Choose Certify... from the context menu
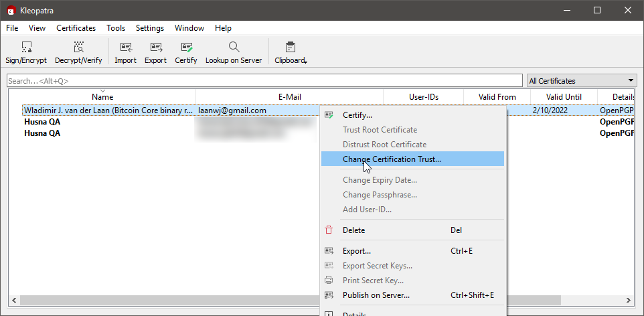Image resolution: width=644 pixels, height=316 pixels. point(412,115)
